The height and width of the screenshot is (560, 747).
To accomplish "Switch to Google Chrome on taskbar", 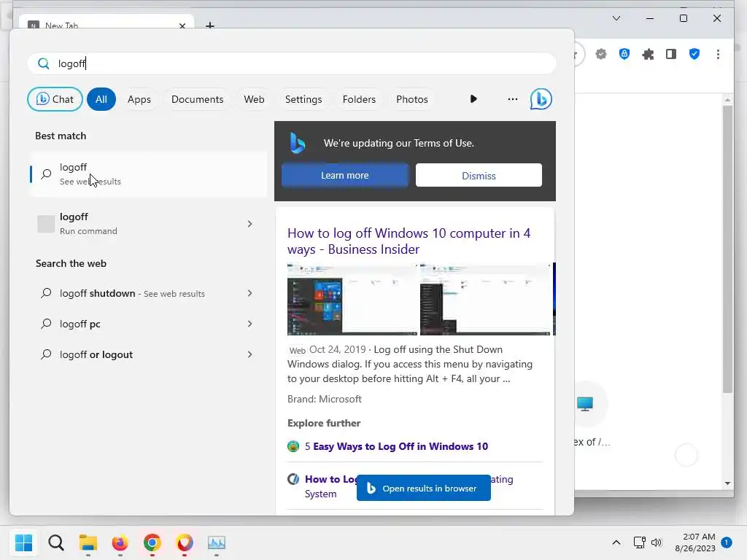I will (152, 542).
